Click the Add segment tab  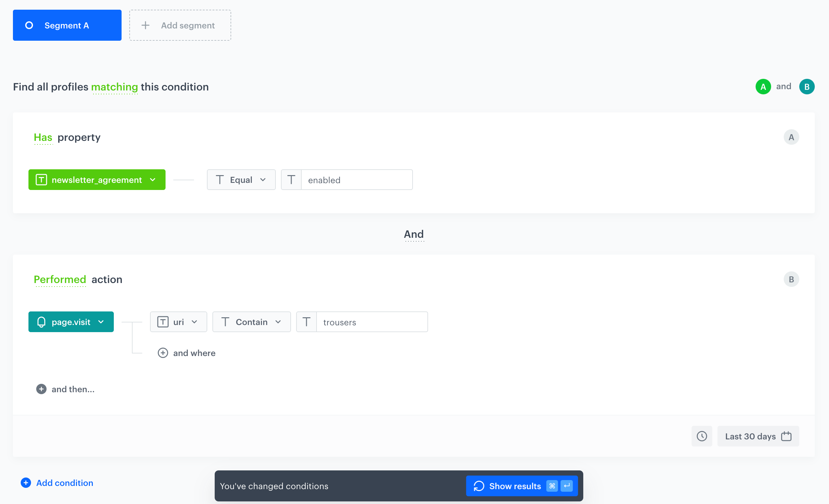[180, 25]
